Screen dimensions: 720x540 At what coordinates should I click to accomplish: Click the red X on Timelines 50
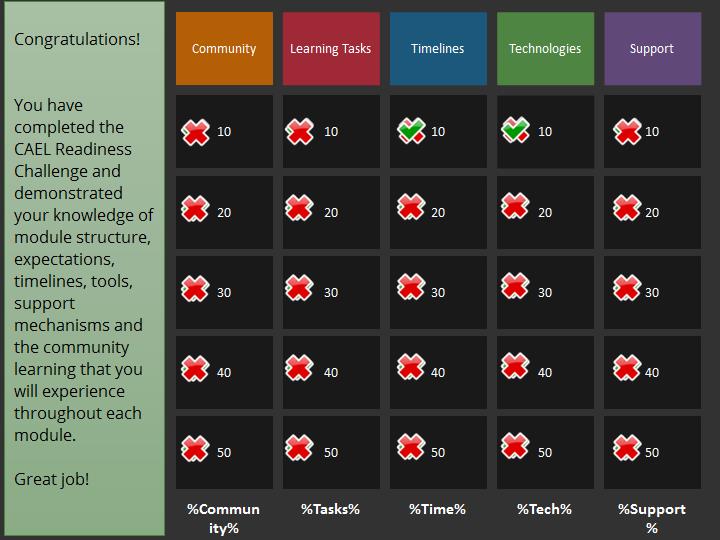tap(411, 446)
